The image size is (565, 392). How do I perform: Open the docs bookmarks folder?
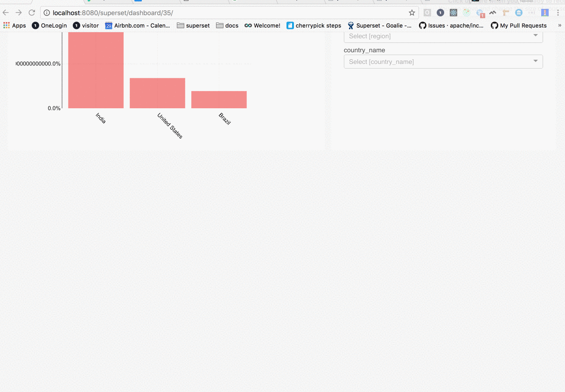pyautogui.click(x=227, y=26)
